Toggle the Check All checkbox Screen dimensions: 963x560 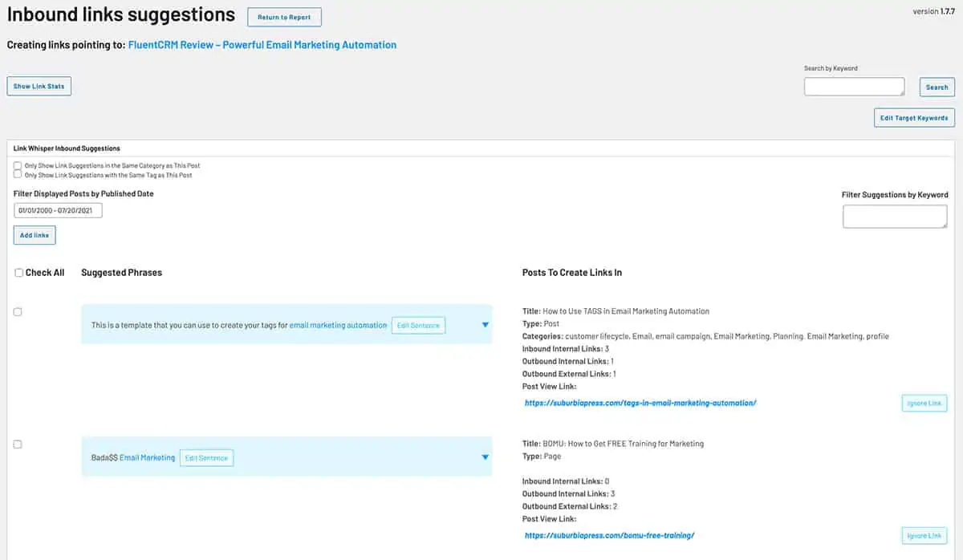(x=19, y=273)
